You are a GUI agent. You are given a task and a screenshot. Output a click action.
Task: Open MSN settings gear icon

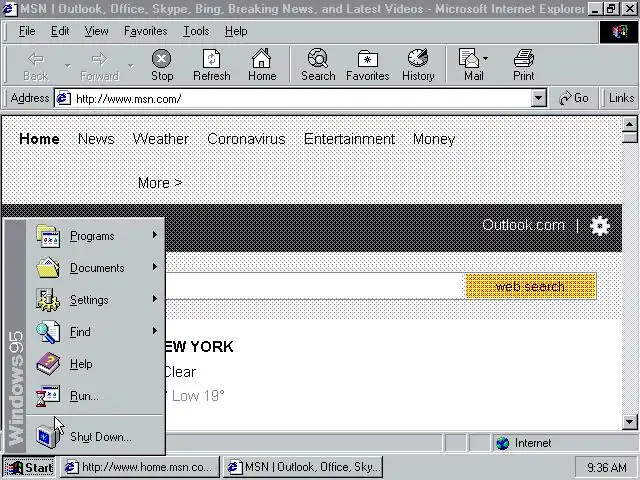[600, 226]
